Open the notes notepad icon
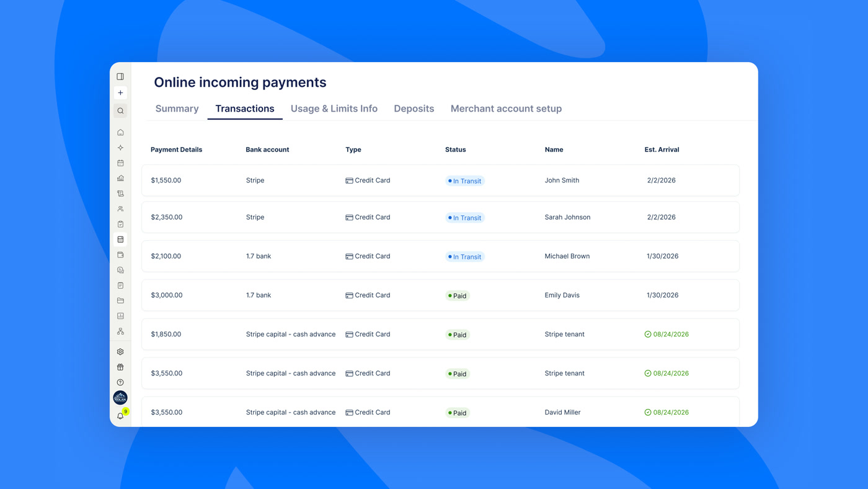Image resolution: width=868 pixels, height=489 pixels. coord(120,285)
